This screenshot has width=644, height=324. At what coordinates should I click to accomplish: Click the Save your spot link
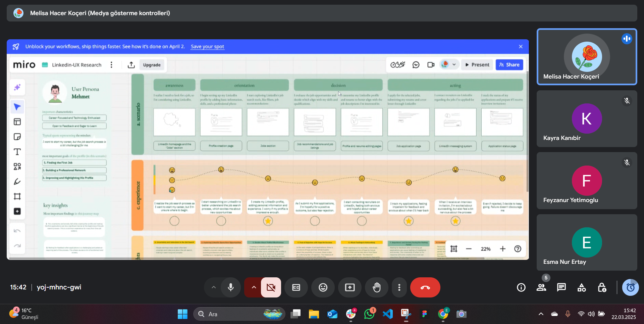(x=207, y=47)
